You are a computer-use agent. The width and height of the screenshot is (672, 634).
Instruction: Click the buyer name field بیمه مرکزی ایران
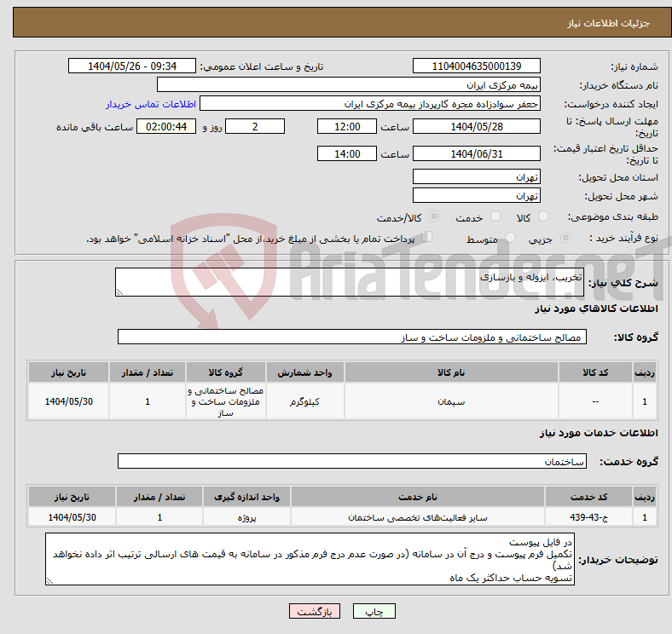[x=349, y=85]
